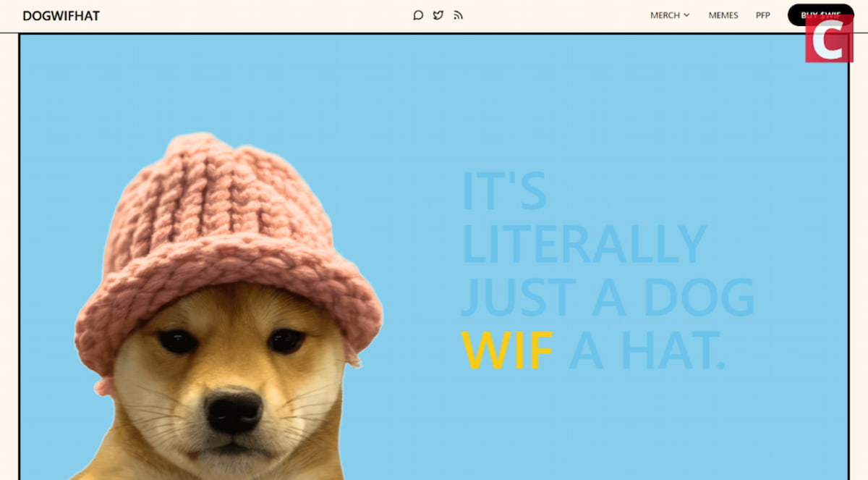This screenshot has width=868, height=480.
Task: Click the IT'S headline word
Action: click(504, 190)
